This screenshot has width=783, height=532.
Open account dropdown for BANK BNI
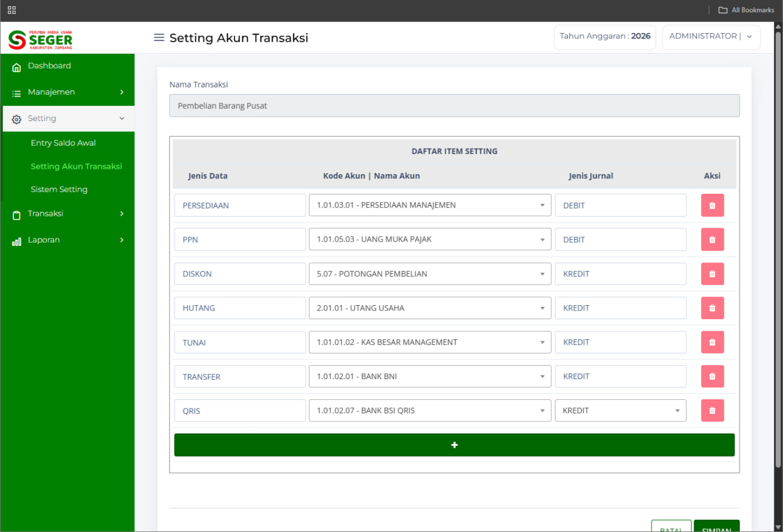pyautogui.click(x=430, y=377)
